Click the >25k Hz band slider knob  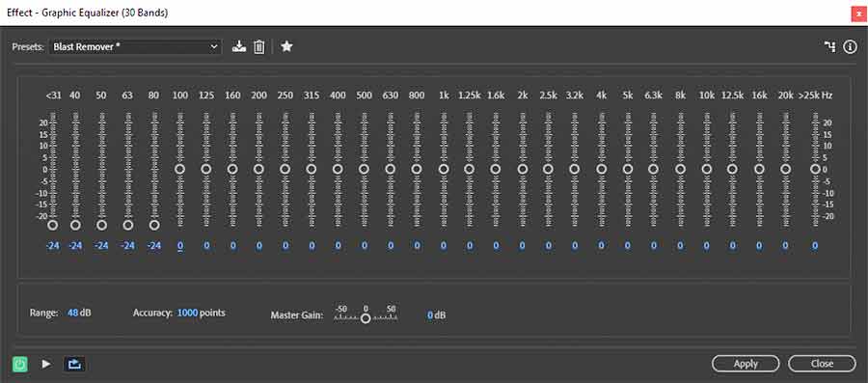pos(815,169)
